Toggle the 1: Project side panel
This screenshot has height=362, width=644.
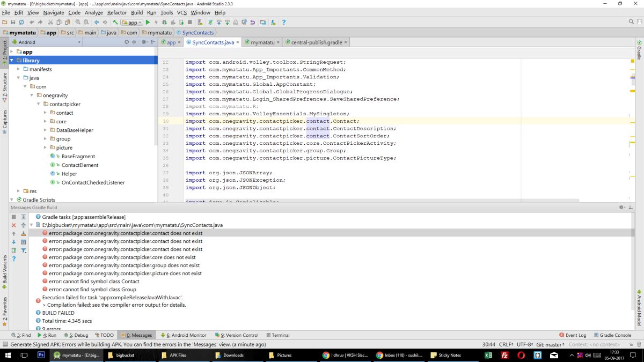tap(4, 52)
